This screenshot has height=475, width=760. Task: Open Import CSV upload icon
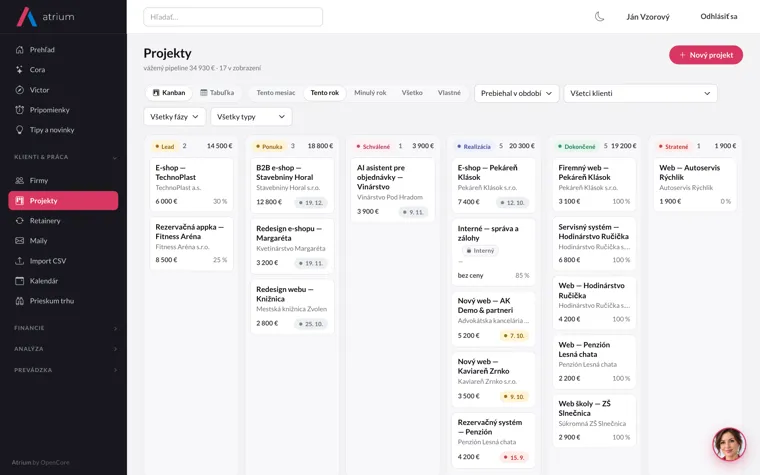click(x=19, y=261)
